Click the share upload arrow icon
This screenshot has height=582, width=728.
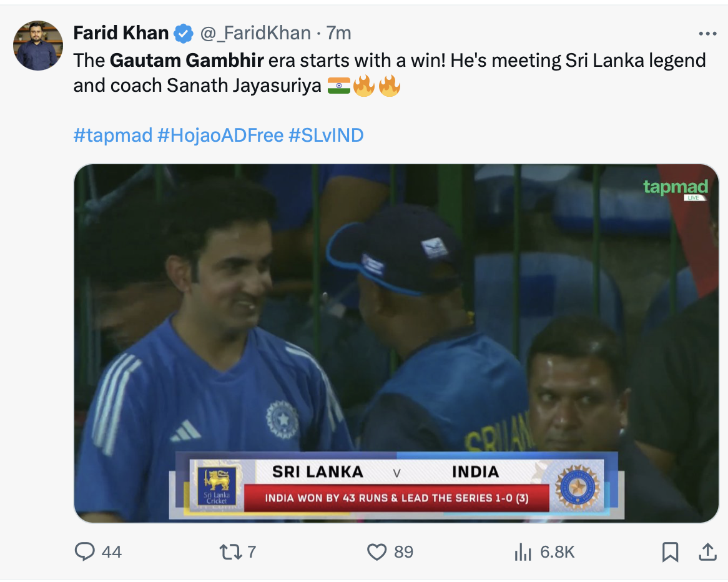tap(707, 551)
